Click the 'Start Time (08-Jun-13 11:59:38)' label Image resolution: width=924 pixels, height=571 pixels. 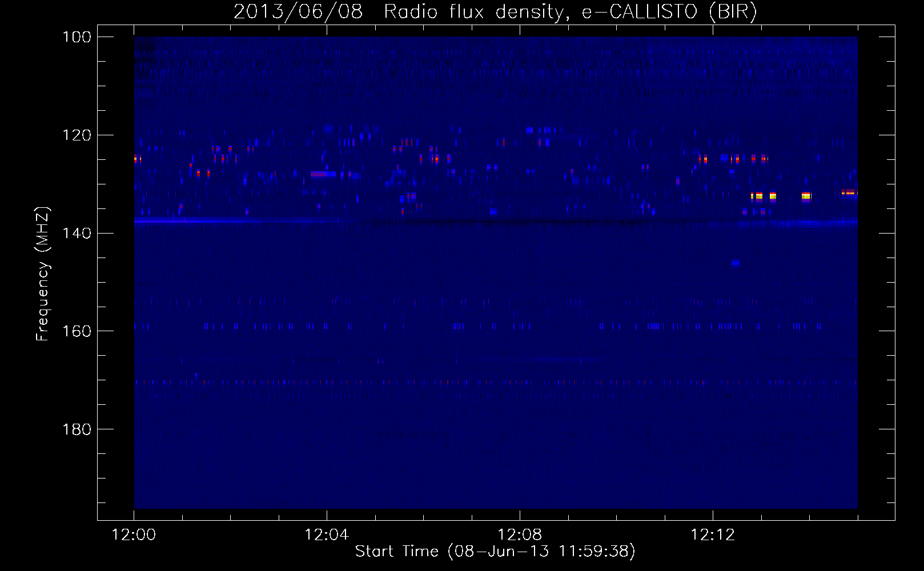495,552
